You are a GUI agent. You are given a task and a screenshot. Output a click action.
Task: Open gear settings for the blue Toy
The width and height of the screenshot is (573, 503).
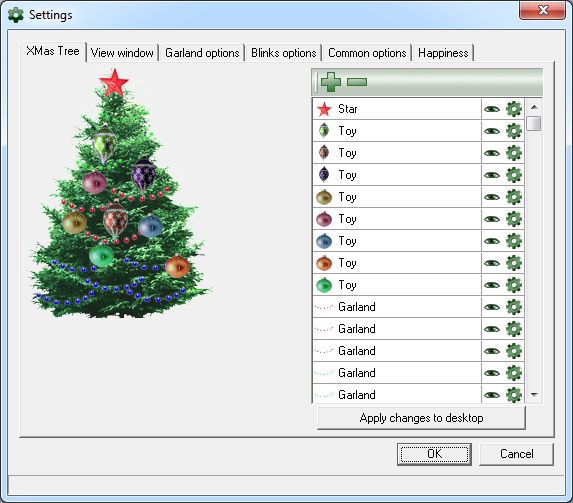514,241
